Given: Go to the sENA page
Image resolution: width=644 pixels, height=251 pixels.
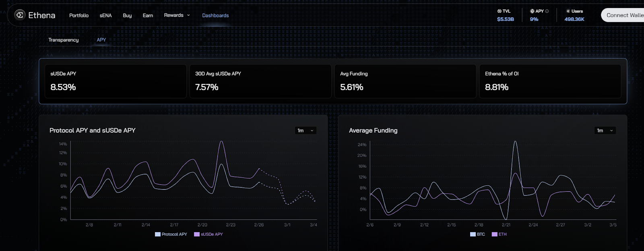Looking at the screenshot, I should tap(106, 15).
